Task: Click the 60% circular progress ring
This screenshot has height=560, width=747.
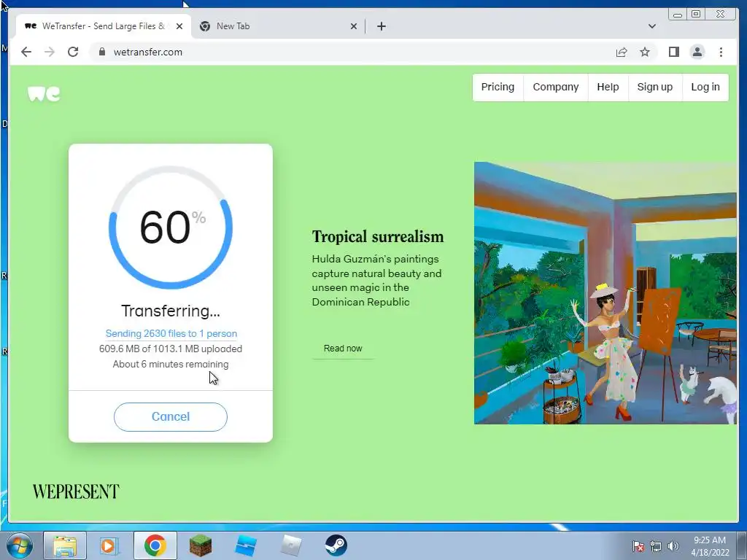Action: 171,227
